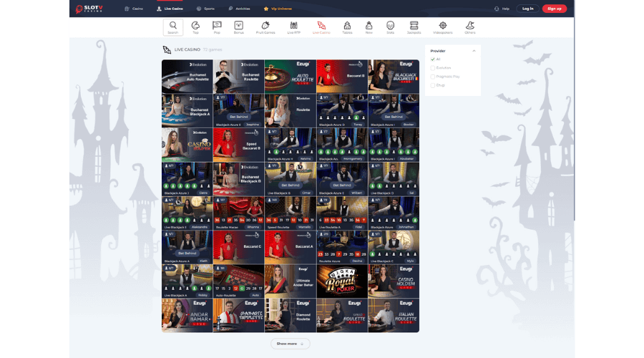Open the Pop games category icon
The width and height of the screenshot is (644, 358).
[x=217, y=27]
